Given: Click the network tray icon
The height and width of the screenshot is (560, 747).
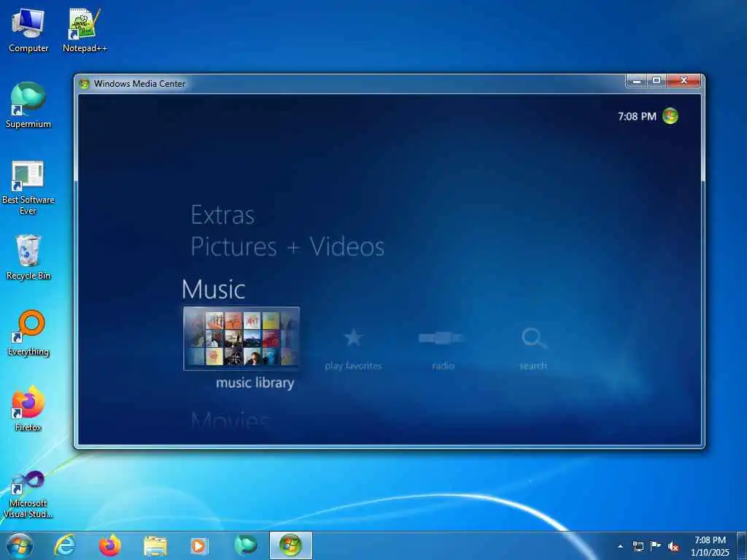Looking at the screenshot, I should click(638, 546).
